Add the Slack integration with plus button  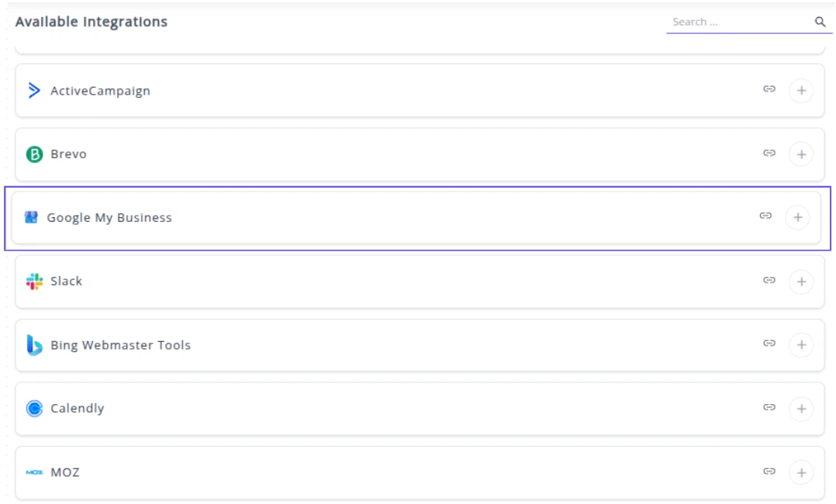pyautogui.click(x=801, y=281)
